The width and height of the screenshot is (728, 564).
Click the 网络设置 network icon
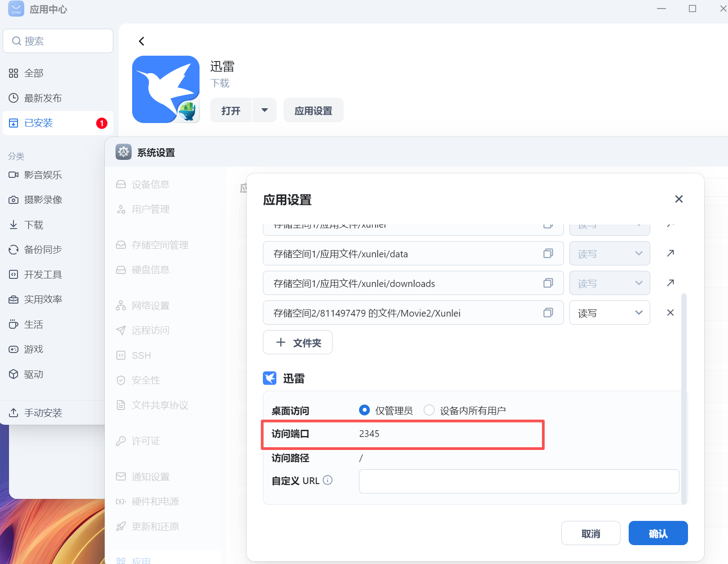[x=121, y=306]
